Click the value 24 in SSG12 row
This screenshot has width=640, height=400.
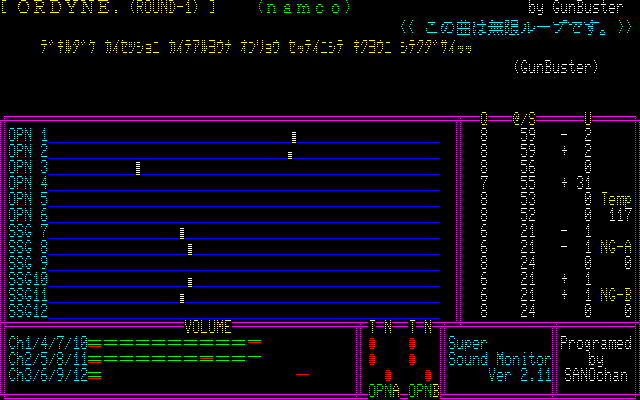tap(528, 311)
